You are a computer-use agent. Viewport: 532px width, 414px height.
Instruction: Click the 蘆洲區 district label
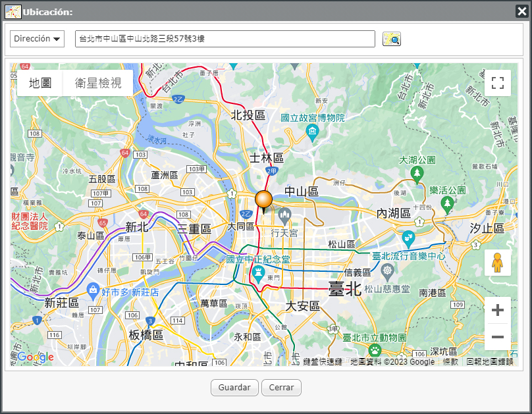coord(165,175)
